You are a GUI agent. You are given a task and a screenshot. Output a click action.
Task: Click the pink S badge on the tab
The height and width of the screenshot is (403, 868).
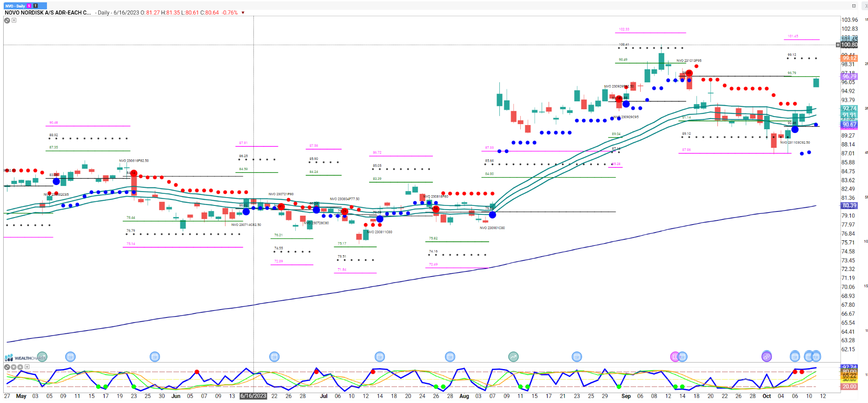coord(29,6)
